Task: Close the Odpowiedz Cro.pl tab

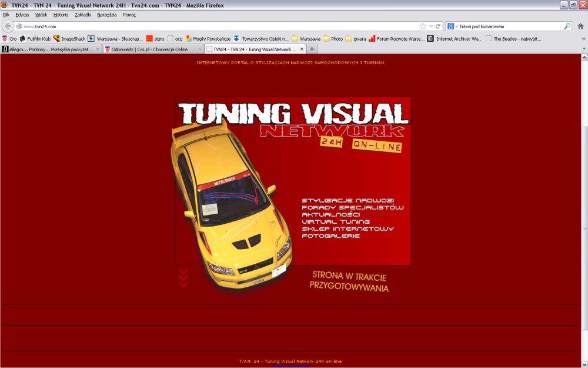Action: [200, 49]
